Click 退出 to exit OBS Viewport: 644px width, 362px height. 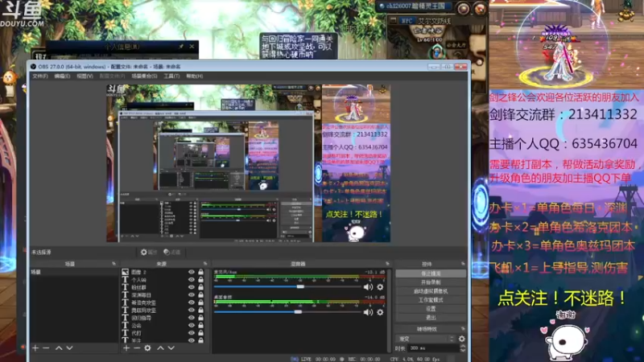coord(431,318)
